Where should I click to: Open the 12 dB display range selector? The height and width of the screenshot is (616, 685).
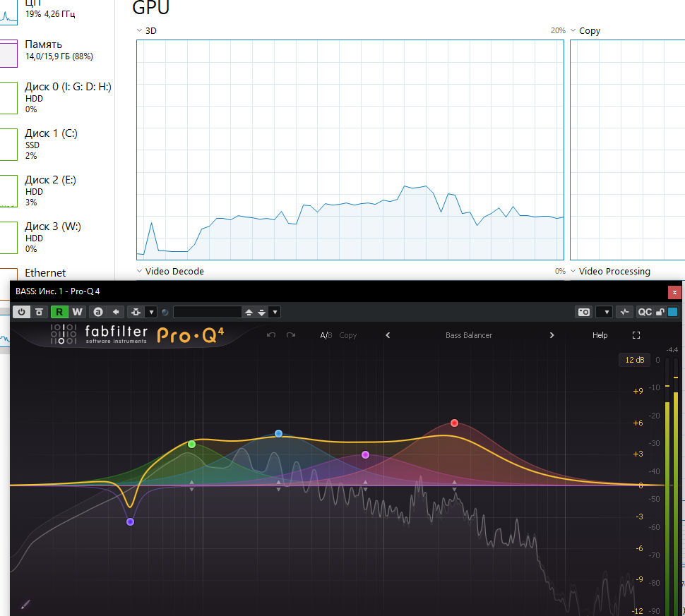click(635, 360)
